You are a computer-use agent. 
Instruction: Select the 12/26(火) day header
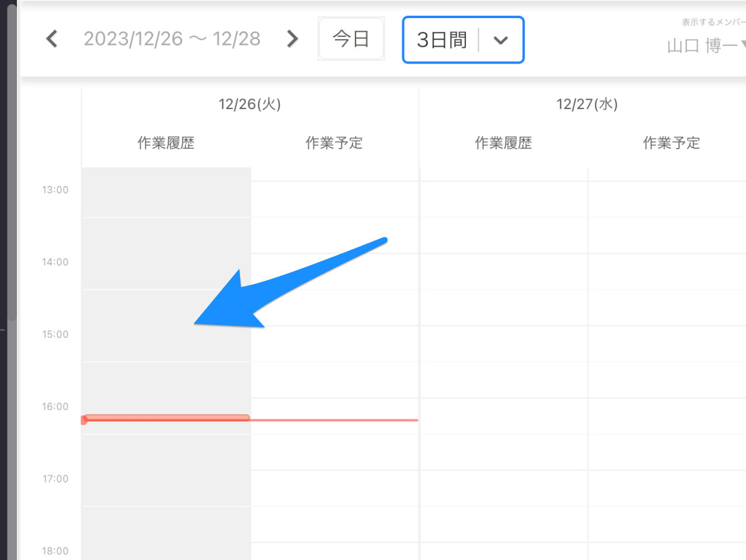pyautogui.click(x=250, y=104)
